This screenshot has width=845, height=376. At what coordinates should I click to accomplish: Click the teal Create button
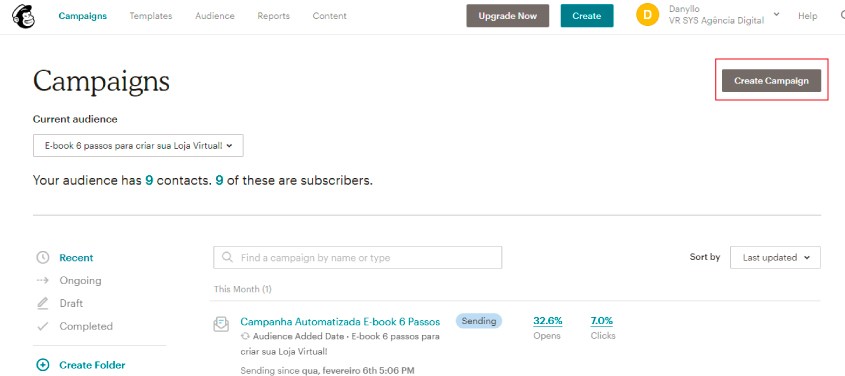tap(587, 16)
